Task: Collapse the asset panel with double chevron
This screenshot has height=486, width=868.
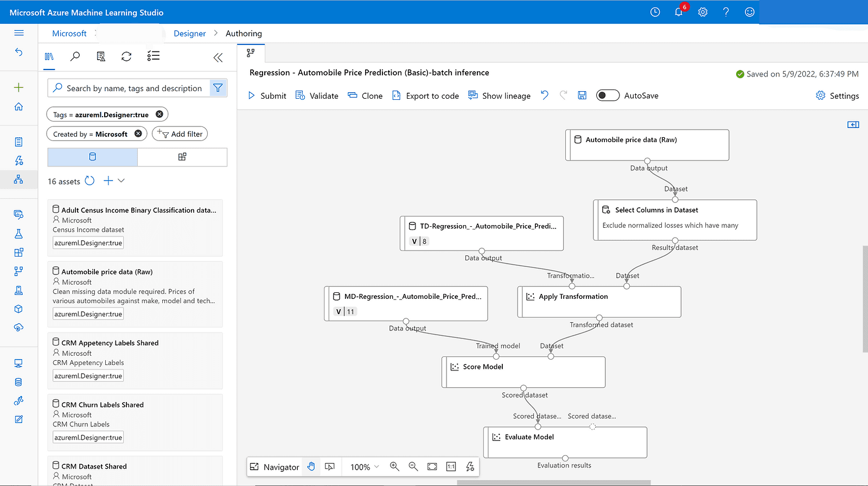Action: 218,57
